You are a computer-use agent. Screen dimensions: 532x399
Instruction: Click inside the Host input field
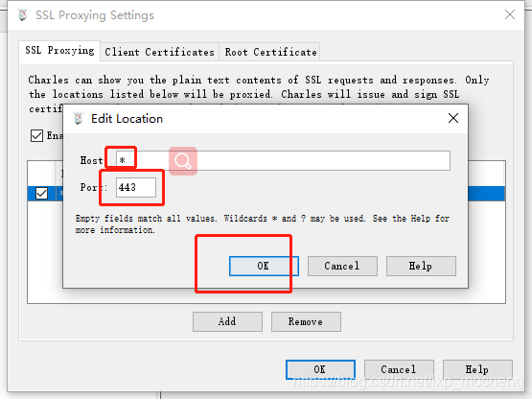(283, 160)
